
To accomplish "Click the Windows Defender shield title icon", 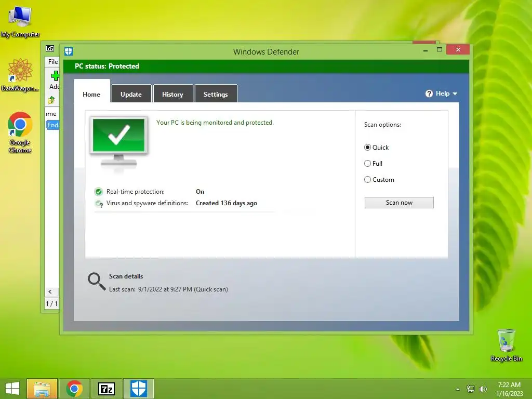I will coord(69,51).
